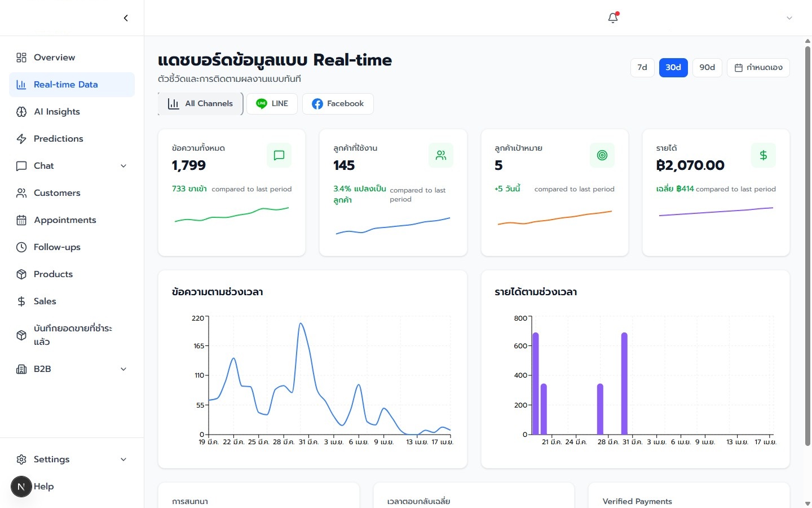Viewport: 812px width, 508px height.
Task: Click the B2B building icon
Action: pos(21,369)
